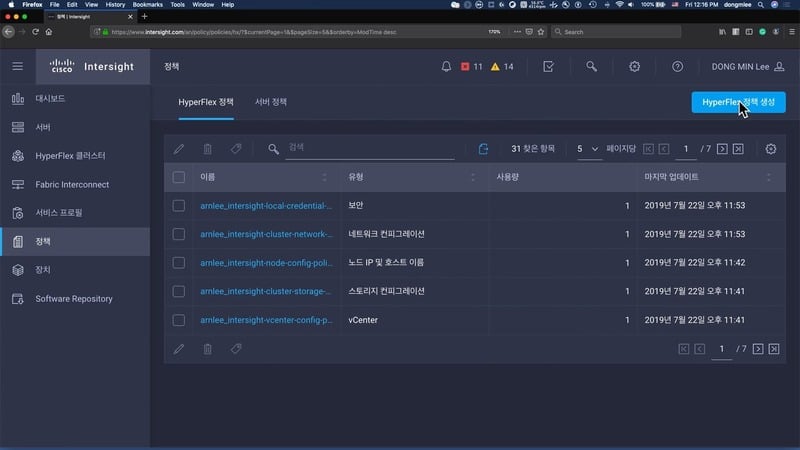Switch to the HyperFlex 정책 tab
Viewport: 800px width, 450px height.
206,102
